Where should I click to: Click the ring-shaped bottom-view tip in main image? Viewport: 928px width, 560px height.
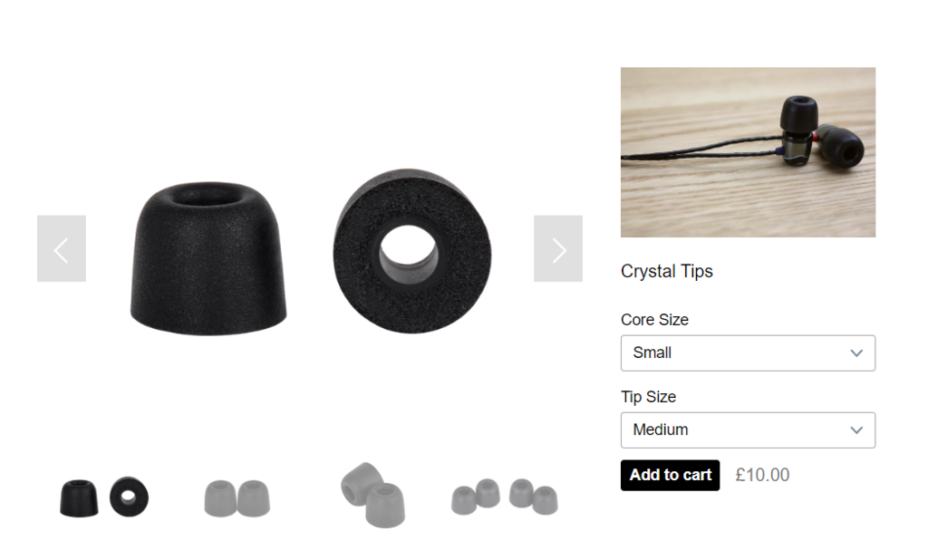(x=412, y=252)
